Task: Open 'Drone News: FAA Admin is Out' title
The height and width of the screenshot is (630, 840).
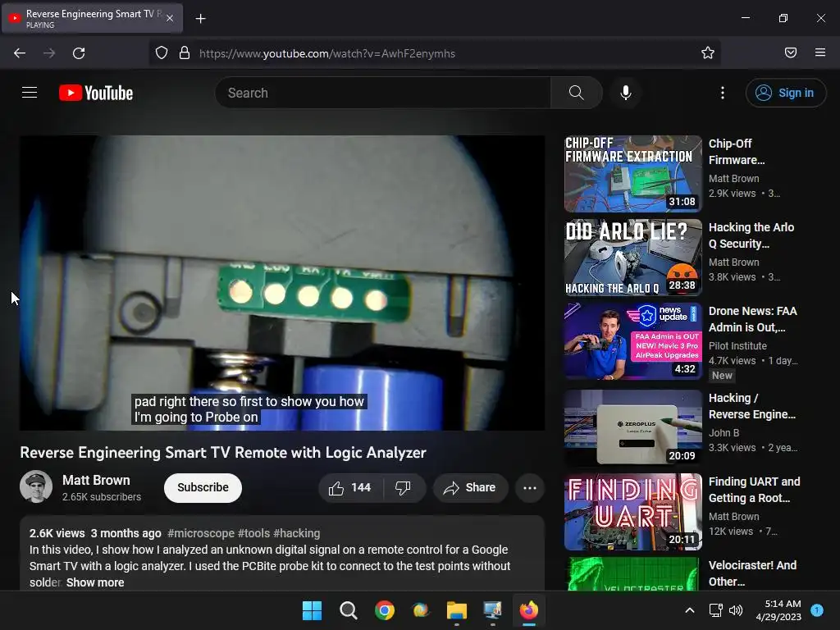Action: (x=753, y=319)
